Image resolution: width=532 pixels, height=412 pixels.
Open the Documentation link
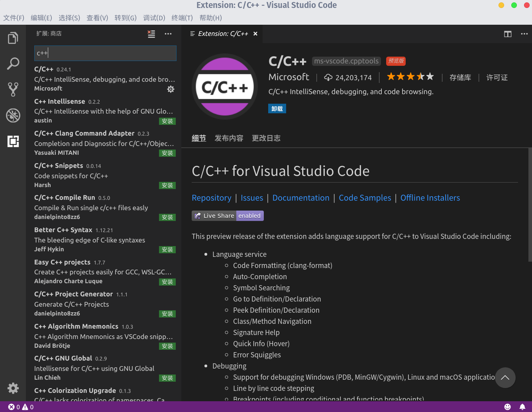[x=301, y=198]
